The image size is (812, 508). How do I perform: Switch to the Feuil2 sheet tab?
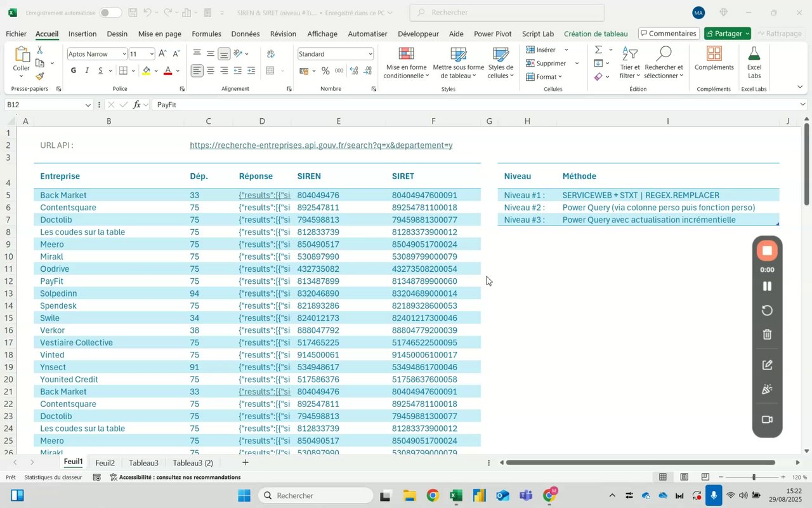[105, 463]
